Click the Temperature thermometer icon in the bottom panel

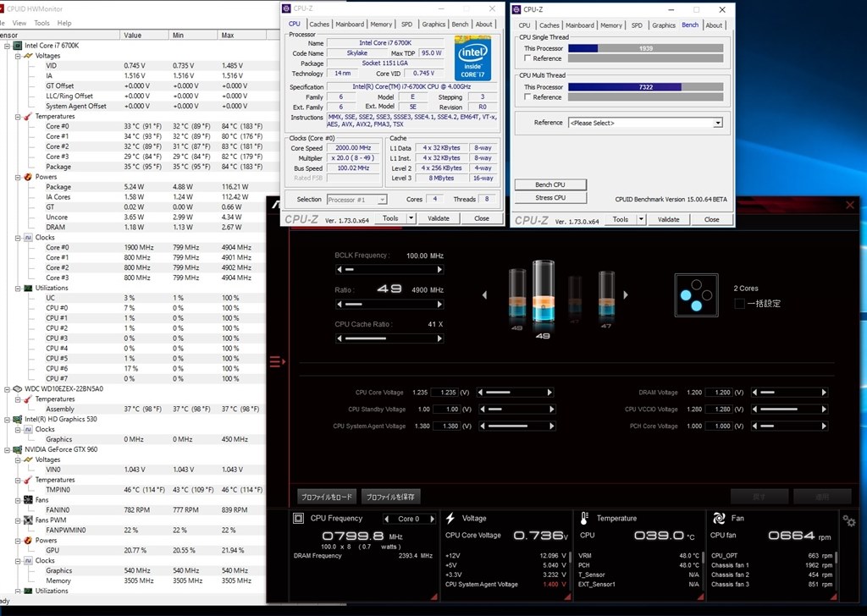tap(584, 518)
